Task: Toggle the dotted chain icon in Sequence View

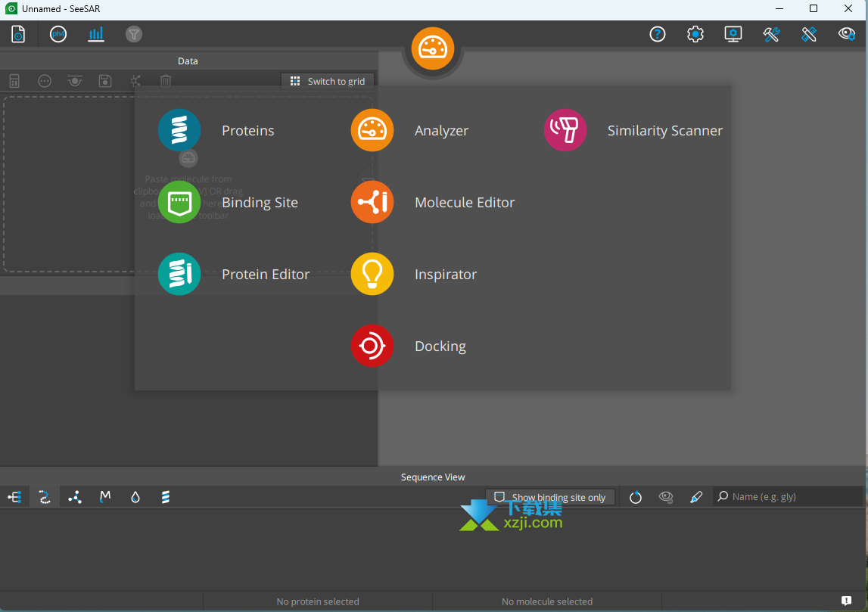Action: point(45,497)
